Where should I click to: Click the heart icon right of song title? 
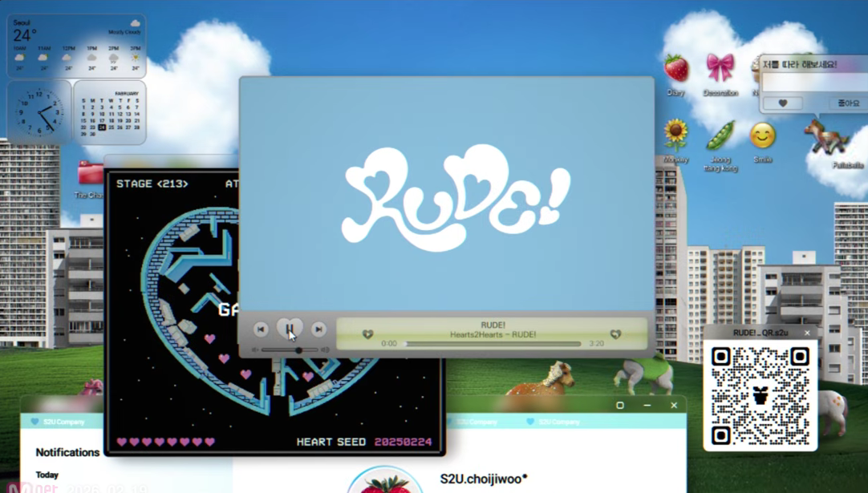pyautogui.click(x=615, y=333)
